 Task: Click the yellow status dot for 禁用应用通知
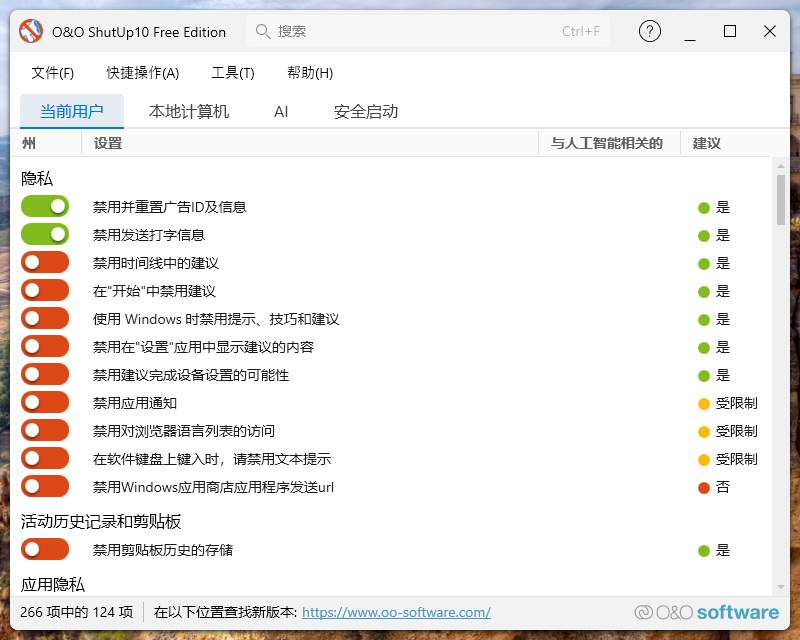(704, 404)
